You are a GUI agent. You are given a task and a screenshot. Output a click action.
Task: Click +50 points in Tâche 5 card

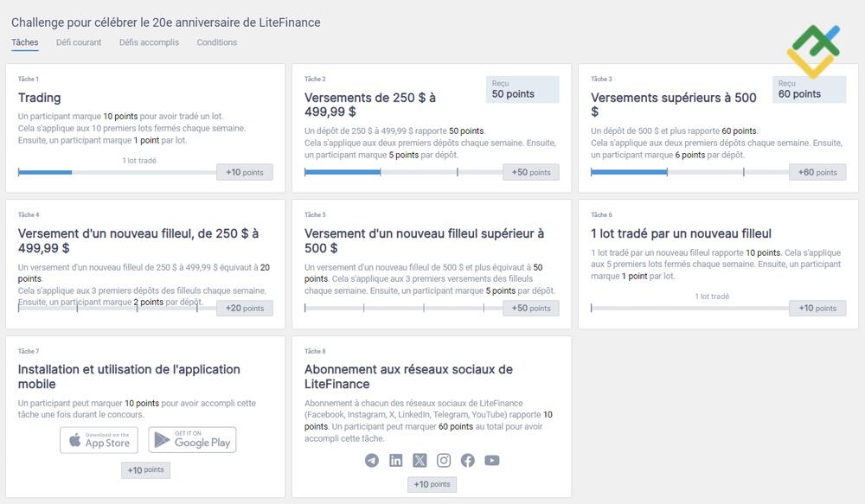531,309
